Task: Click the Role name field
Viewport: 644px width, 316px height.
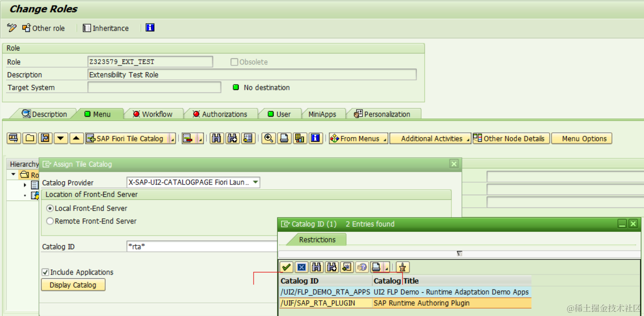Action: click(150, 62)
